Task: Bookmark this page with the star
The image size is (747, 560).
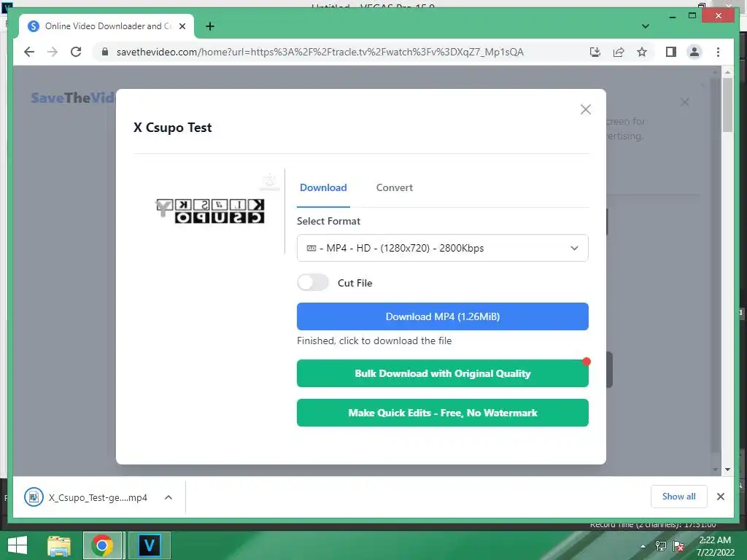Action: pyautogui.click(x=642, y=52)
